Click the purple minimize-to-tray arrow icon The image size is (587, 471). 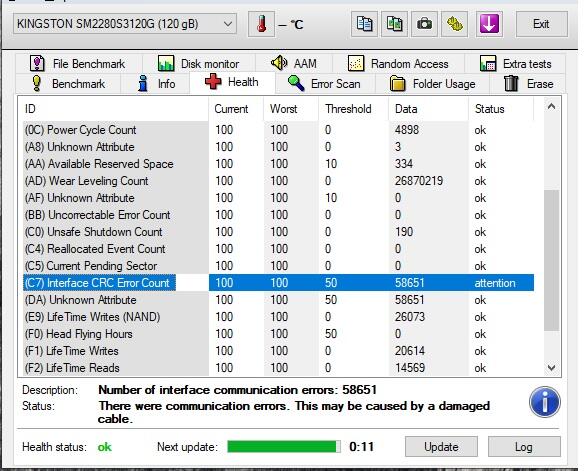[x=489, y=24]
